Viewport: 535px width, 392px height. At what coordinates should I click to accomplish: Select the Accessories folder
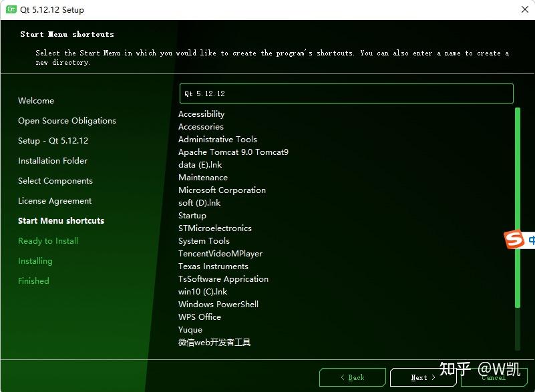[201, 127]
